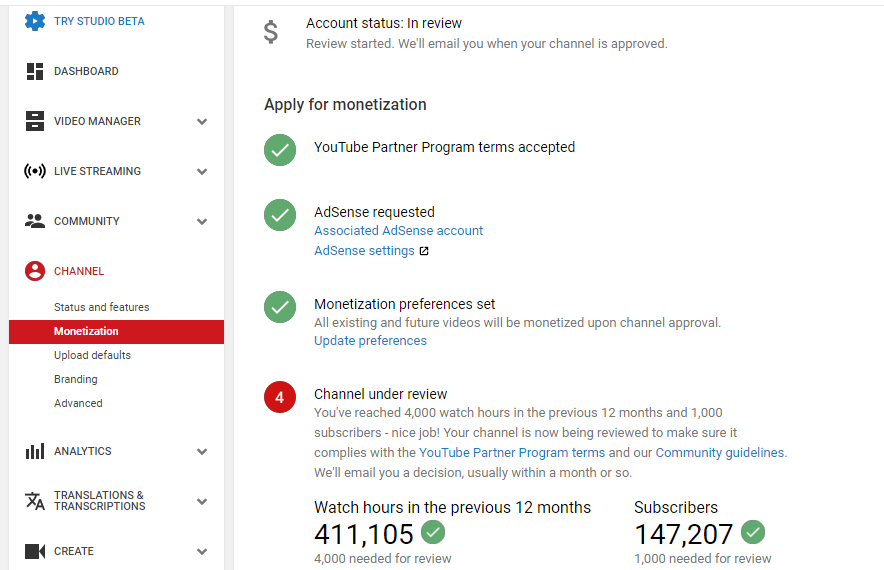The width and height of the screenshot is (884, 570).
Task: Click '1,000 needed for review' text
Action: 702,559
